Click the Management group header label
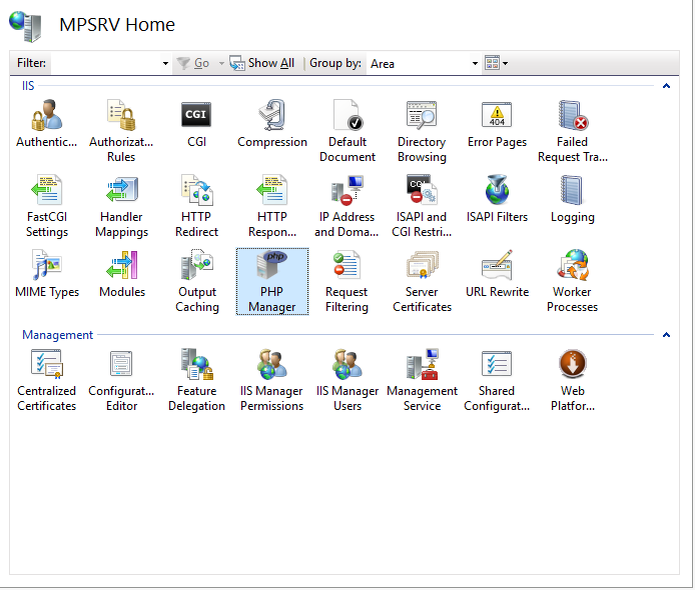 58,335
